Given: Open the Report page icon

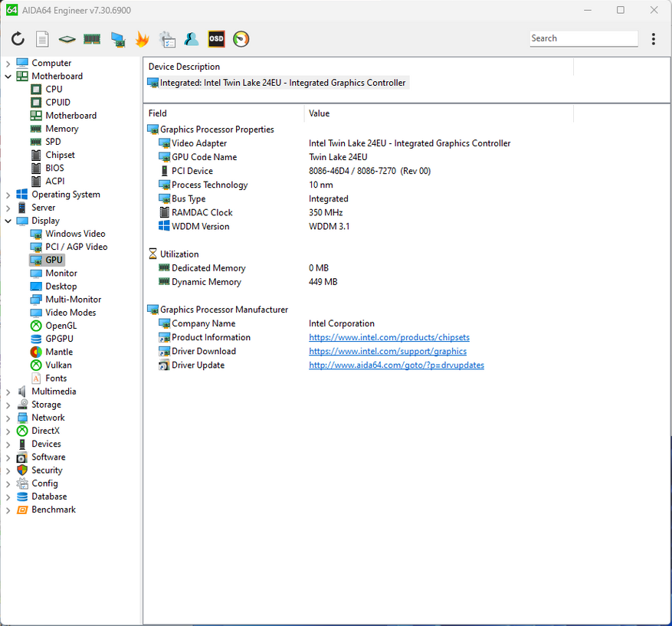Looking at the screenshot, I should pyautogui.click(x=42, y=39).
